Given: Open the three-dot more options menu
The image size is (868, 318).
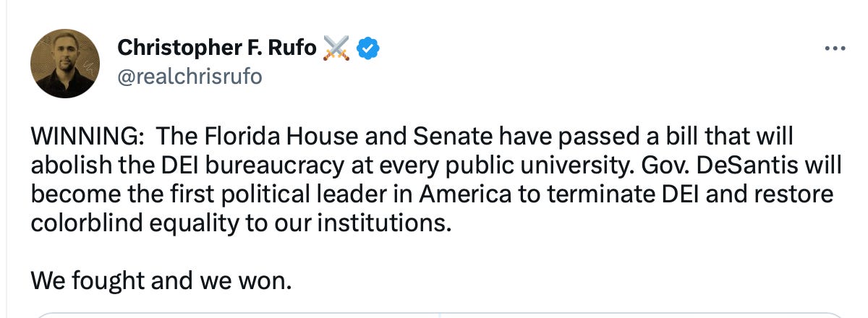Looking at the screenshot, I should tap(835, 48).
